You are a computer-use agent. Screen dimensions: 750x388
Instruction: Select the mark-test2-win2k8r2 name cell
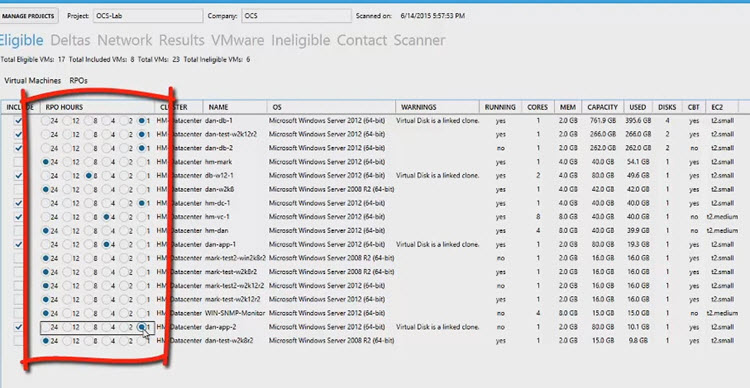[235, 258]
